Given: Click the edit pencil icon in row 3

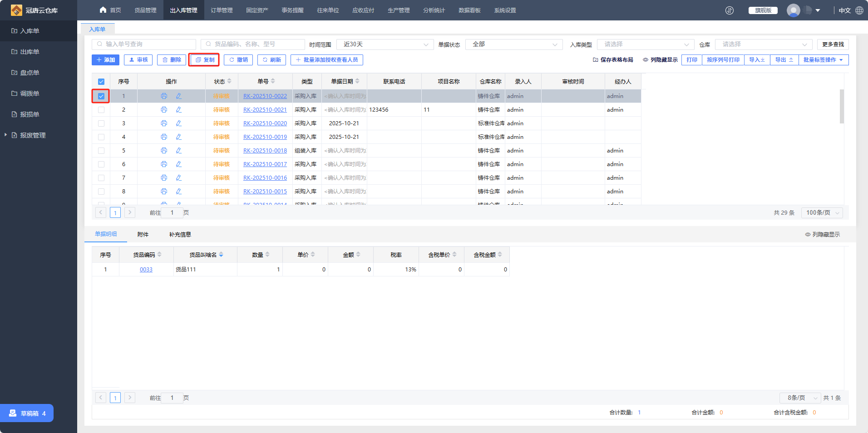Looking at the screenshot, I should (178, 123).
